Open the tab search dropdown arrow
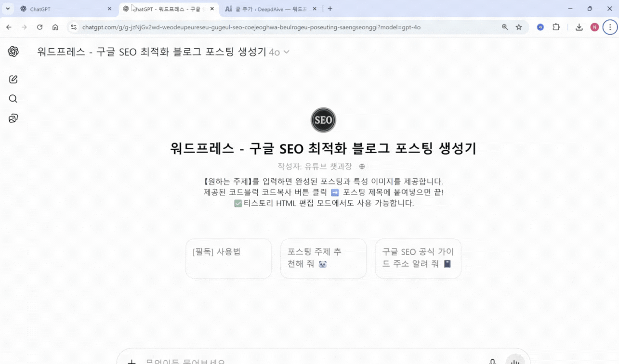The width and height of the screenshot is (619, 364). pos(8,9)
